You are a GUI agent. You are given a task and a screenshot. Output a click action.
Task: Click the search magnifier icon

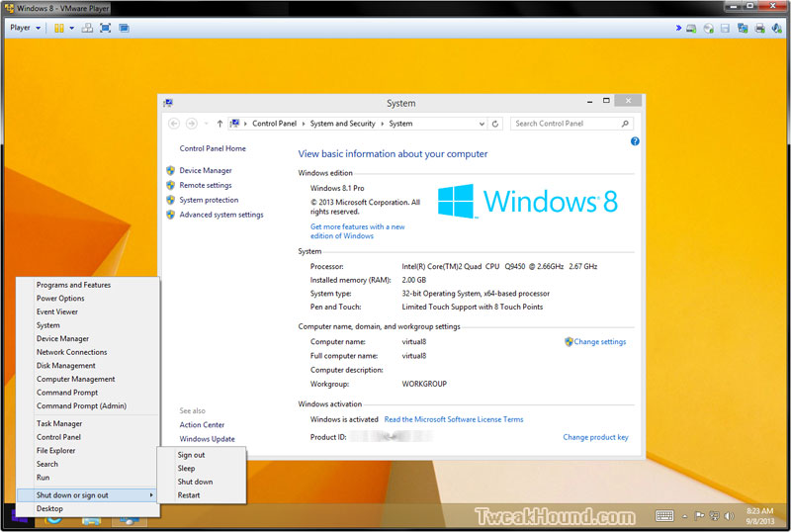(x=625, y=124)
